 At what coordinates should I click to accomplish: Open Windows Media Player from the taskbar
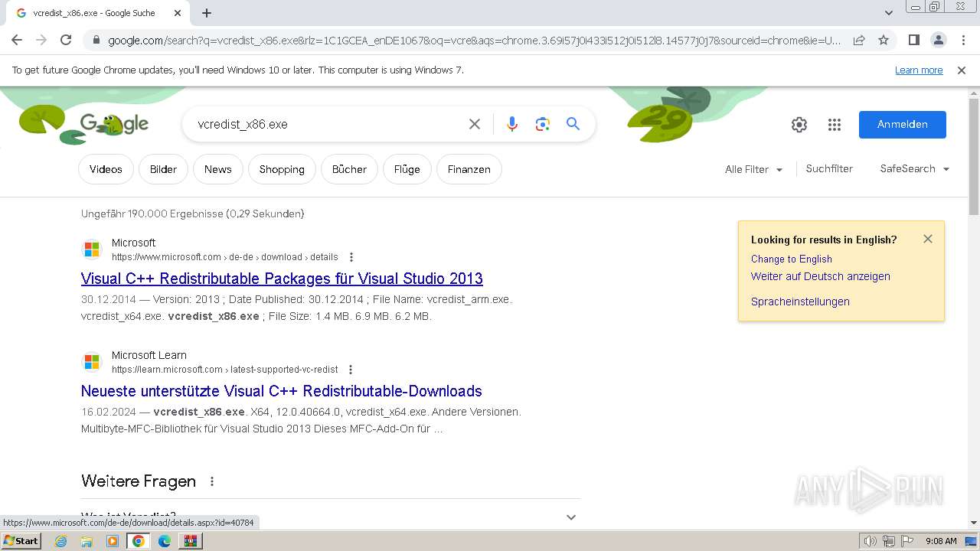point(113,541)
